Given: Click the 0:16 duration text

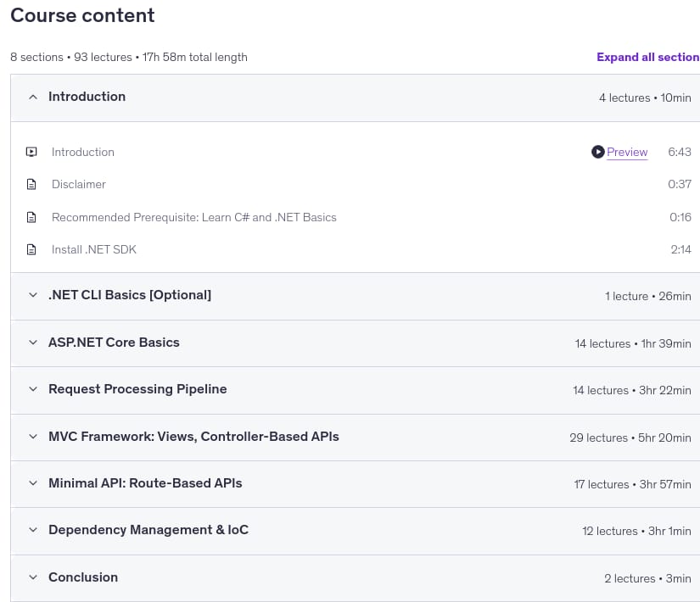Looking at the screenshot, I should click(680, 217).
